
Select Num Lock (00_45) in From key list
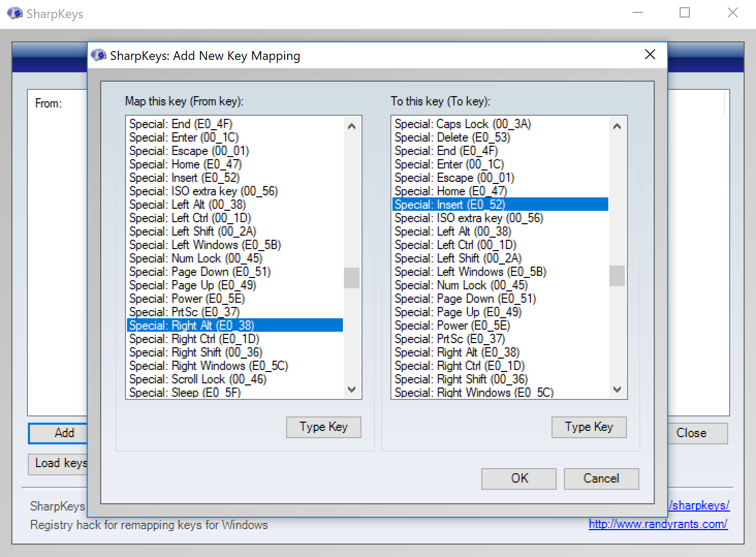[235, 258]
